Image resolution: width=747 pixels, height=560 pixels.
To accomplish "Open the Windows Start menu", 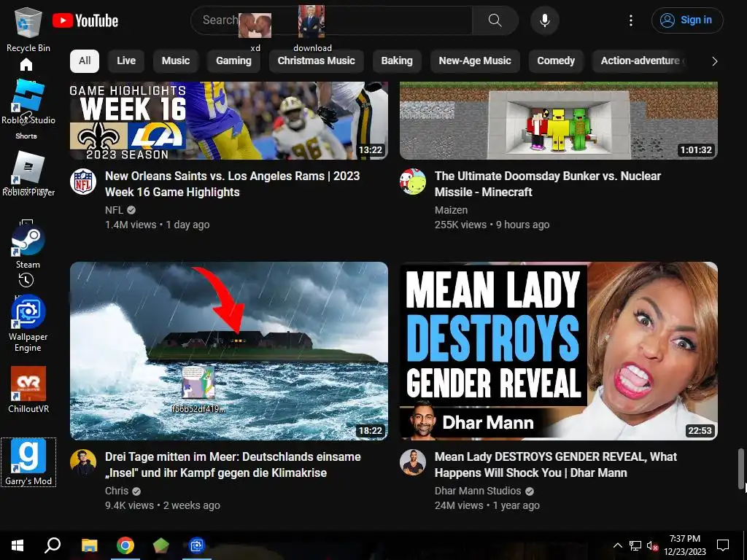I will (x=18, y=545).
